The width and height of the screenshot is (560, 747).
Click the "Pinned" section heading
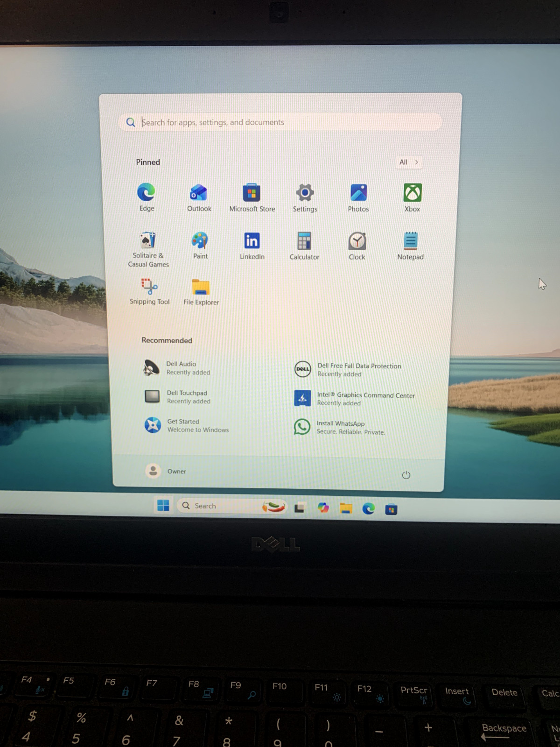point(148,162)
